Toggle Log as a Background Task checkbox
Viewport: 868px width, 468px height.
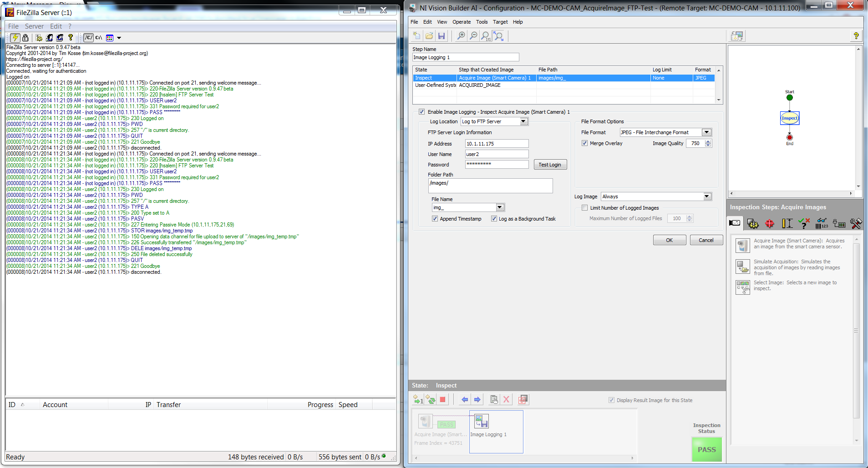coord(494,219)
